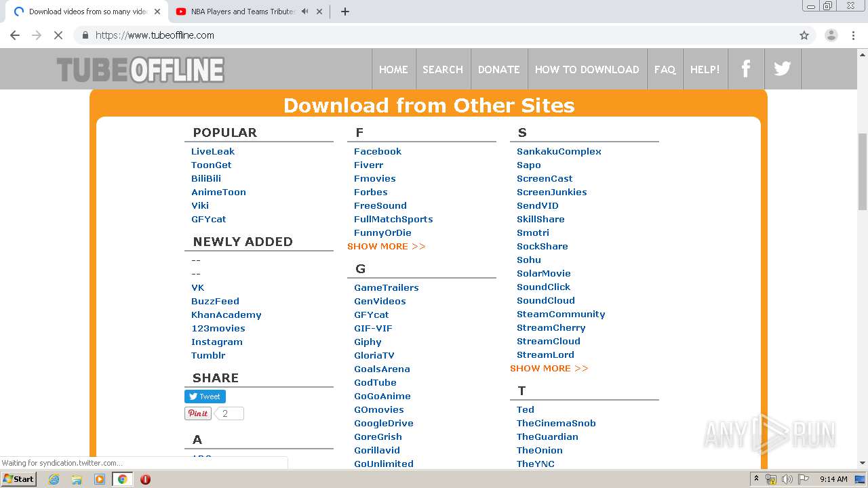Open the Facebook link in F section
The height and width of the screenshot is (488, 868).
378,151
